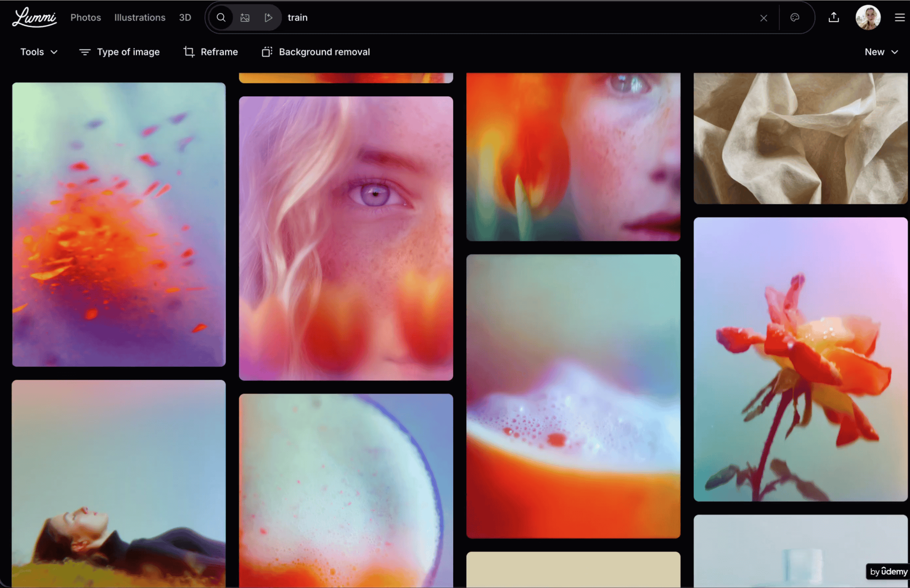Go to Photos tab
This screenshot has width=910, height=588.
click(x=86, y=18)
